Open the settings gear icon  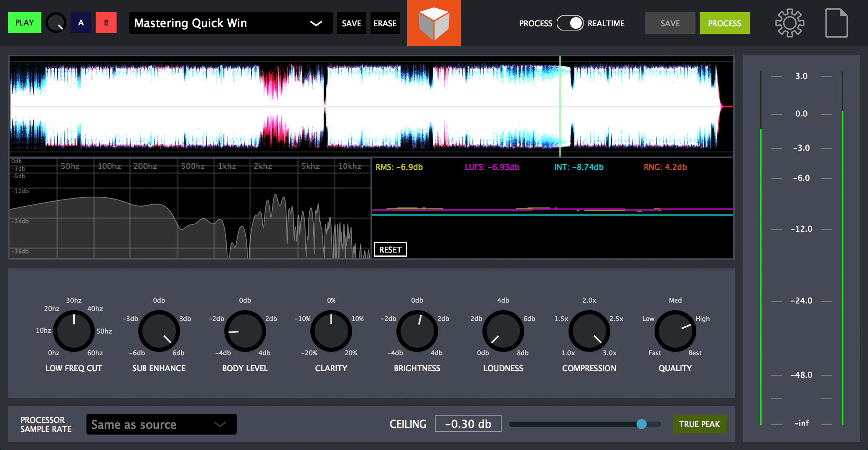[x=789, y=23]
